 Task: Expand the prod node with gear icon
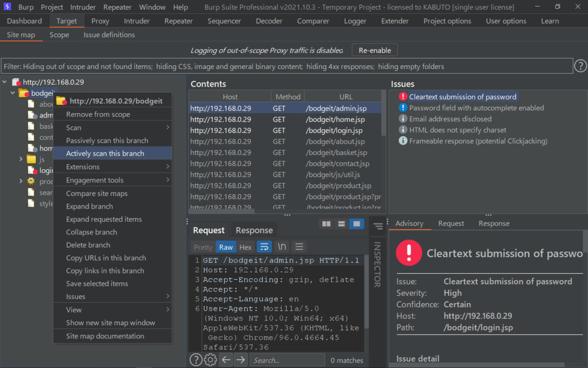[21, 181]
